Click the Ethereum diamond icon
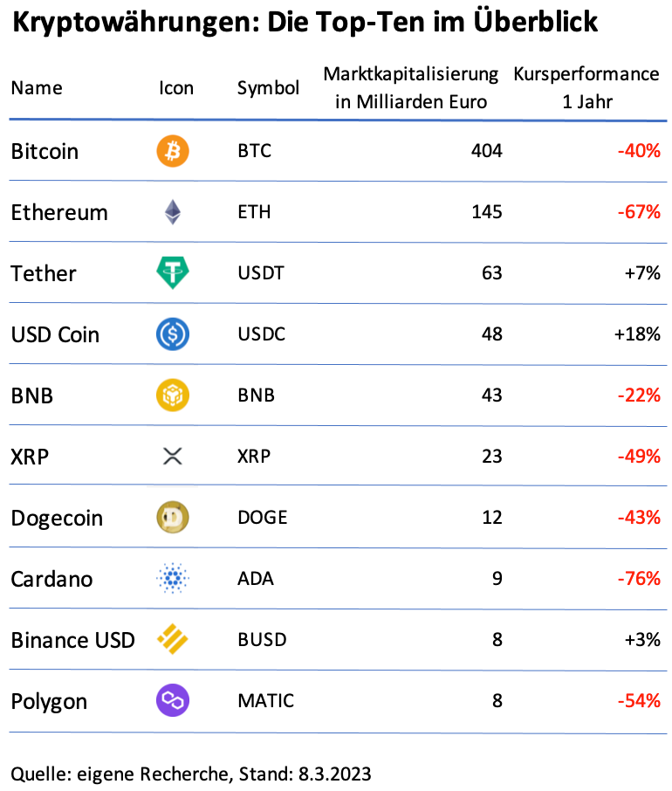Image resolution: width=672 pixels, height=791 pixels. 172,212
